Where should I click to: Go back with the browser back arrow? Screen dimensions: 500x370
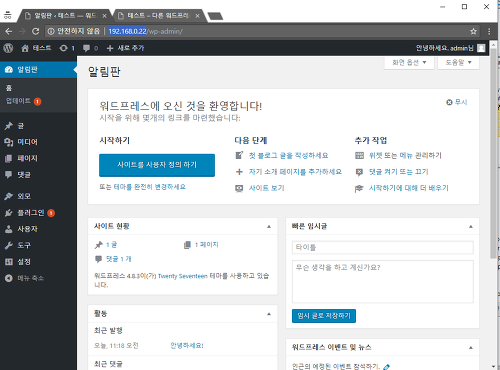(9, 31)
